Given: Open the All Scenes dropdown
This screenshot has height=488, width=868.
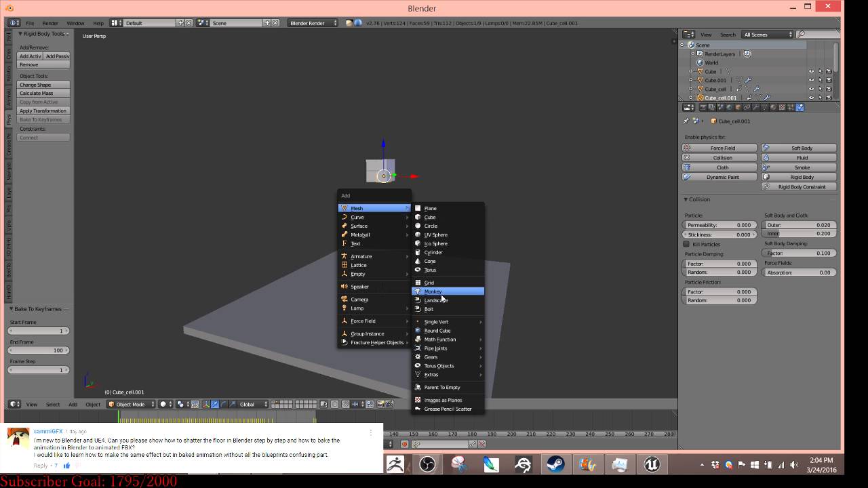Looking at the screenshot, I should (x=768, y=35).
